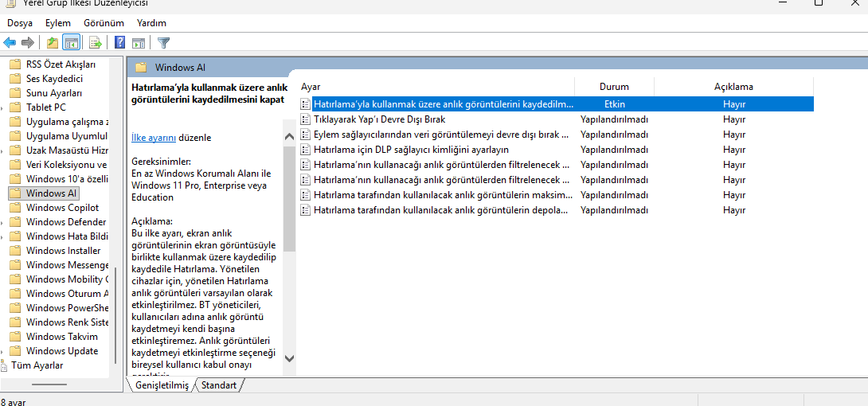
Task: Select the Sunu Ayarları tree folder
Action: 53,92
